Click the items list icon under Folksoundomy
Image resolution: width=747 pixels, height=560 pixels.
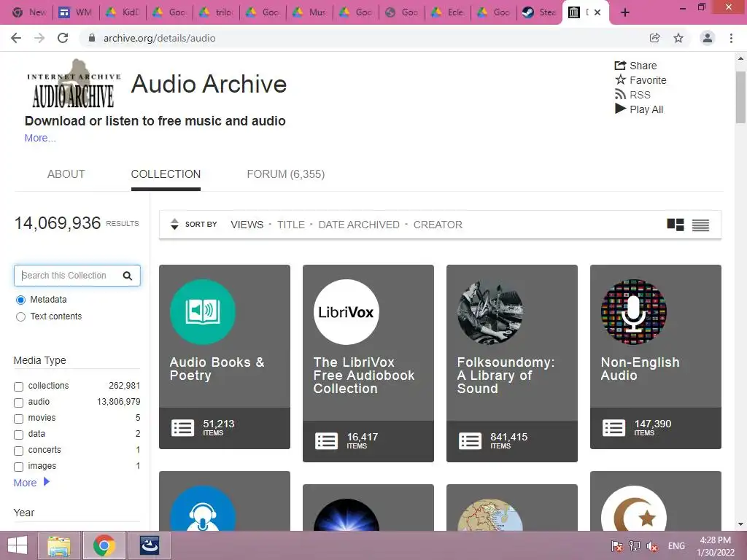471,441
